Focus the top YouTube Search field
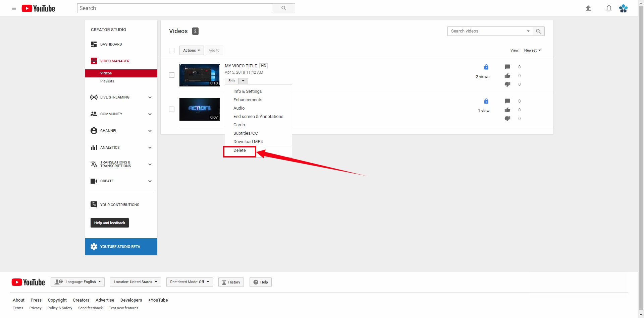 (175, 8)
